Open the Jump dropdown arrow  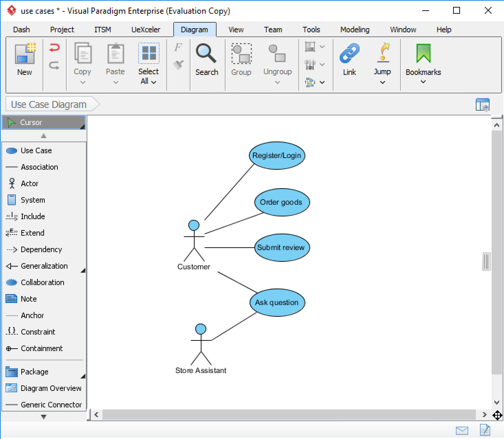coord(382,82)
